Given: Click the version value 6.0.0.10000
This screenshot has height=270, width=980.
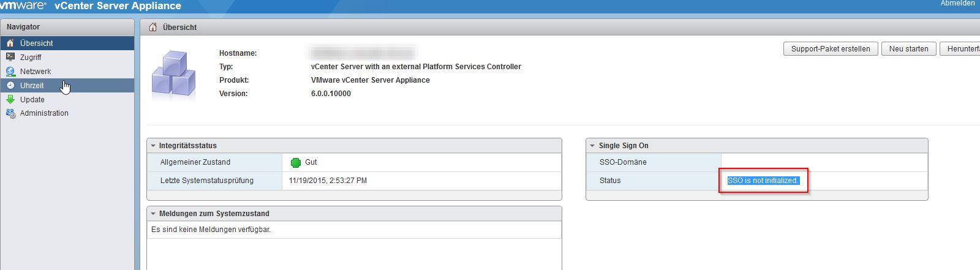Looking at the screenshot, I should coord(331,94).
